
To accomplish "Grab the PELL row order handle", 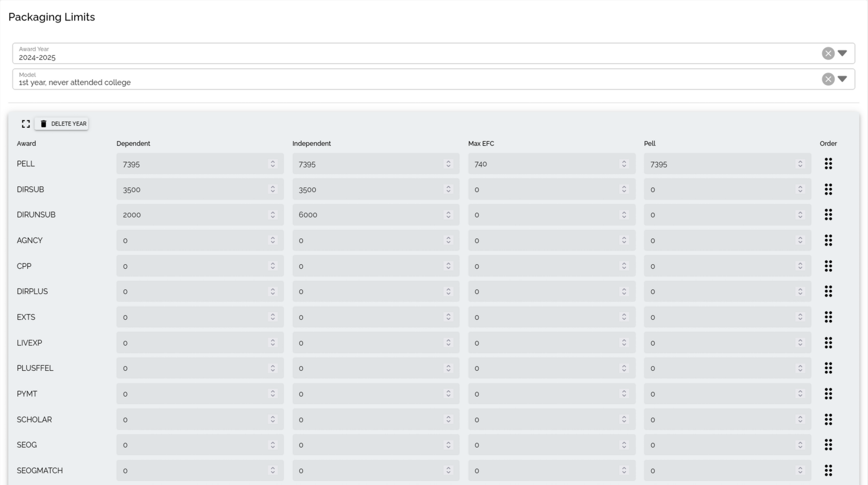I will point(828,164).
